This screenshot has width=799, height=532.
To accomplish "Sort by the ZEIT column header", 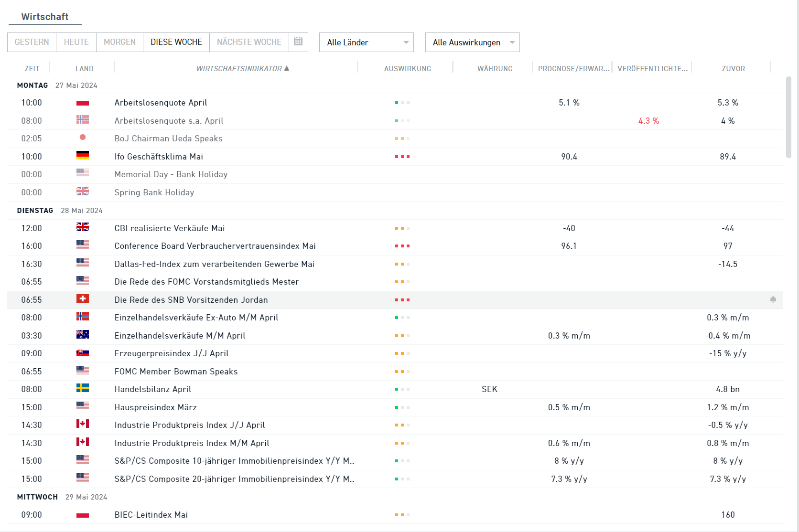I will click(x=32, y=69).
